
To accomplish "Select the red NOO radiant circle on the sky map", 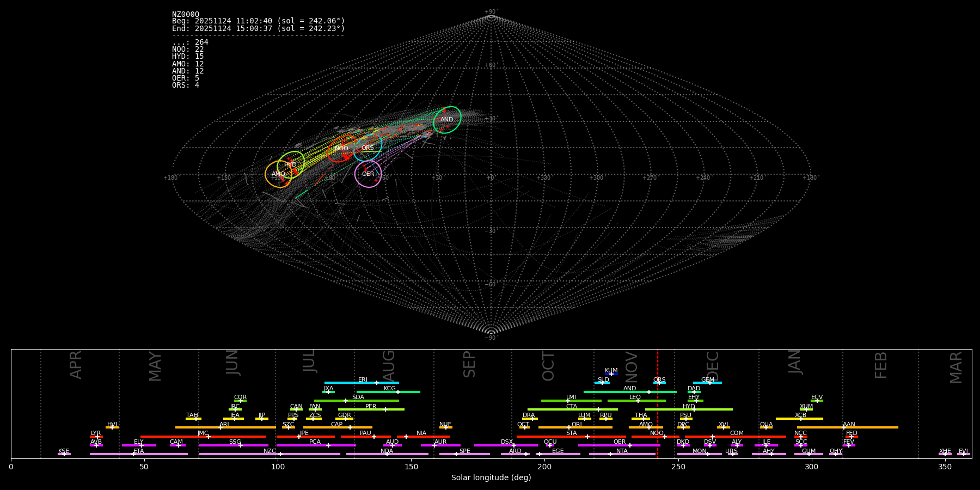I will pyautogui.click(x=341, y=149).
